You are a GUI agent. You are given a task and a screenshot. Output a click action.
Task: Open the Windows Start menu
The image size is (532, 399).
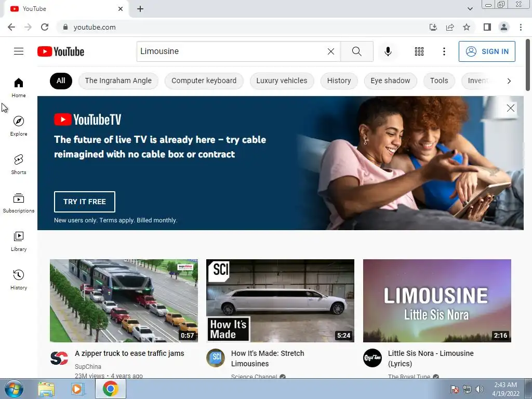(14, 389)
